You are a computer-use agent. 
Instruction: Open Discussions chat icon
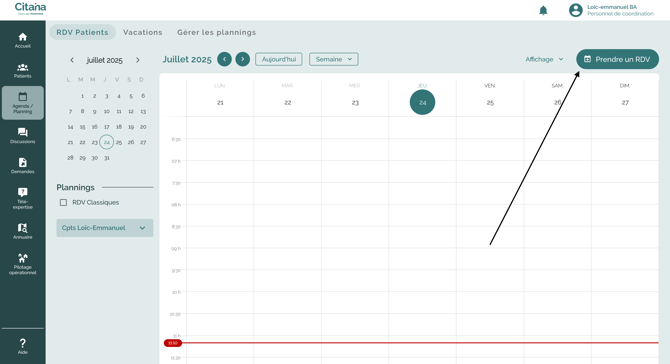[23, 132]
